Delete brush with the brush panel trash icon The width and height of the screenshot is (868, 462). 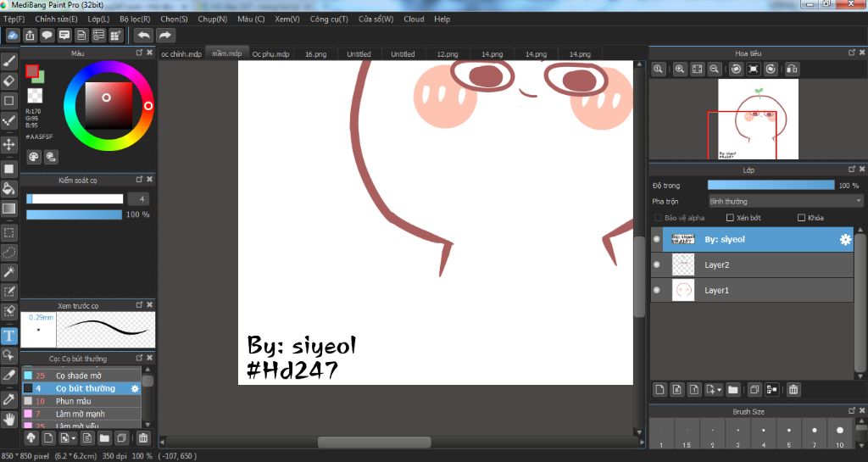coord(143,438)
